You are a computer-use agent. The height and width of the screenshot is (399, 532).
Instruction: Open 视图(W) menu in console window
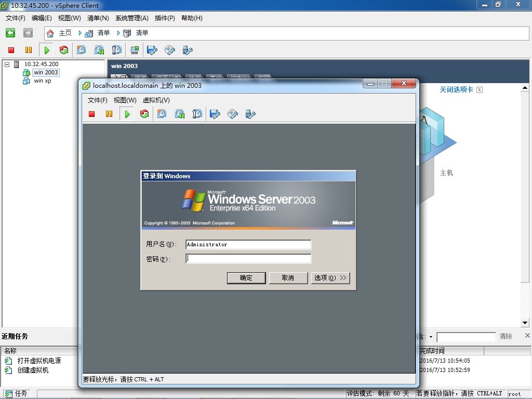pos(125,100)
